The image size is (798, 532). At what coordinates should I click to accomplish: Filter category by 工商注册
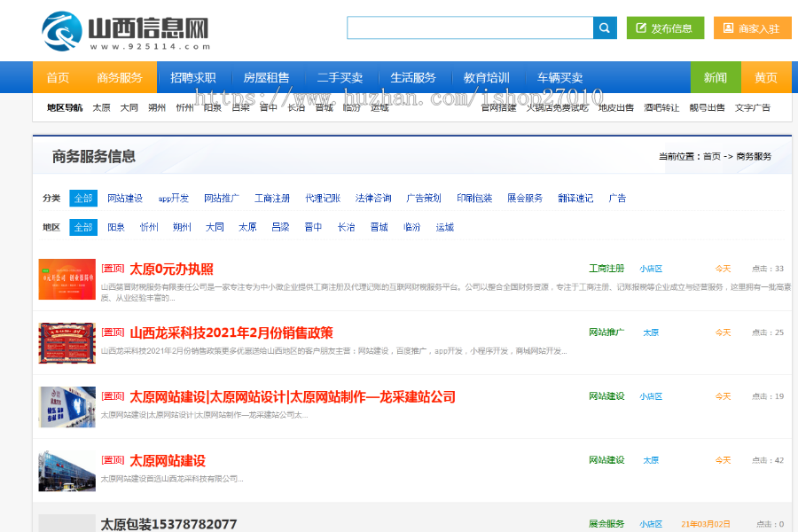tap(272, 198)
